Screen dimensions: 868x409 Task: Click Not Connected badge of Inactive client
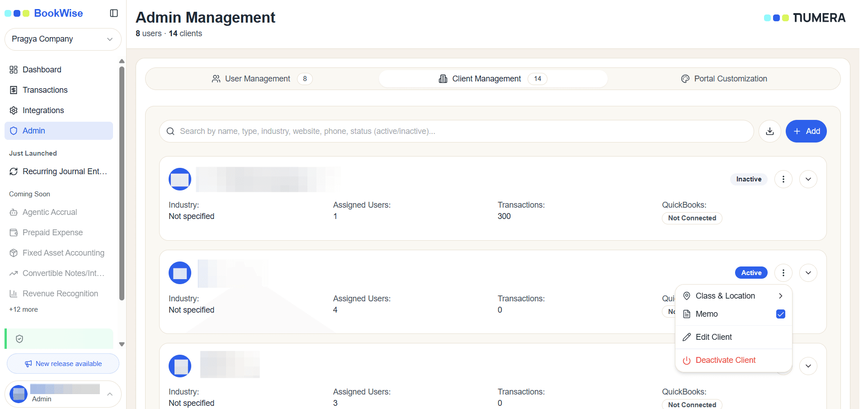(692, 218)
